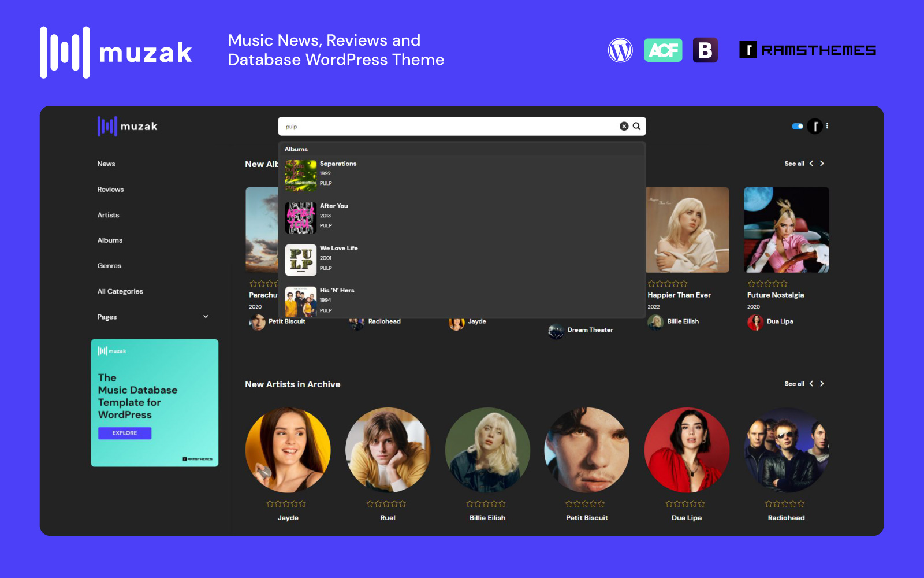Click the Future Nostalgia title

click(776, 295)
